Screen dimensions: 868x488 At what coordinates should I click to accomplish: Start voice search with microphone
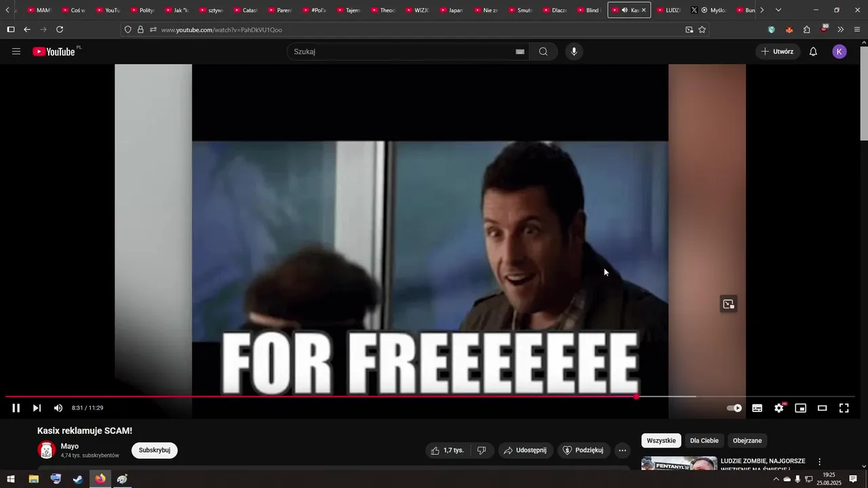tap(574, 52)
